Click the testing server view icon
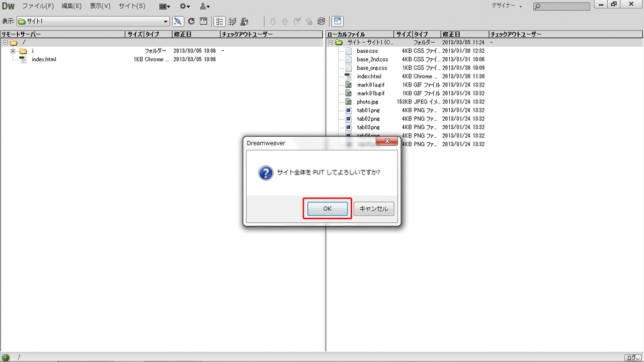The image size is (644, 362). coord(232,21)
